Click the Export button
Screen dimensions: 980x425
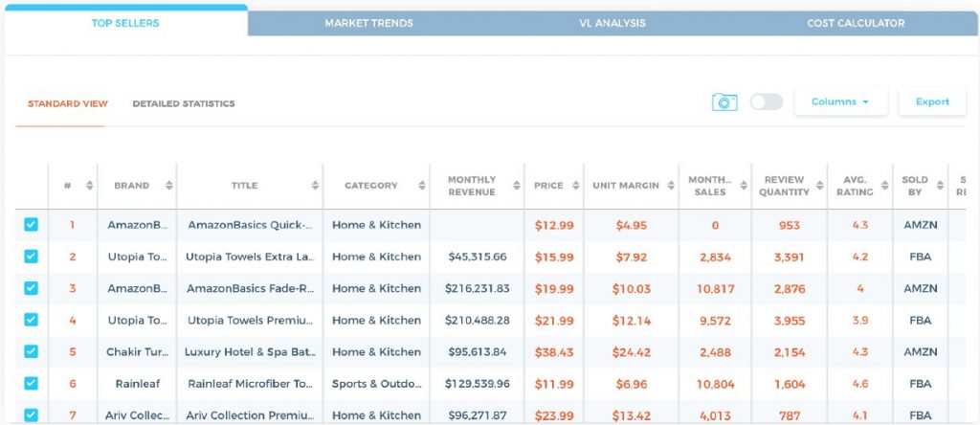click(x=932, y=101)
